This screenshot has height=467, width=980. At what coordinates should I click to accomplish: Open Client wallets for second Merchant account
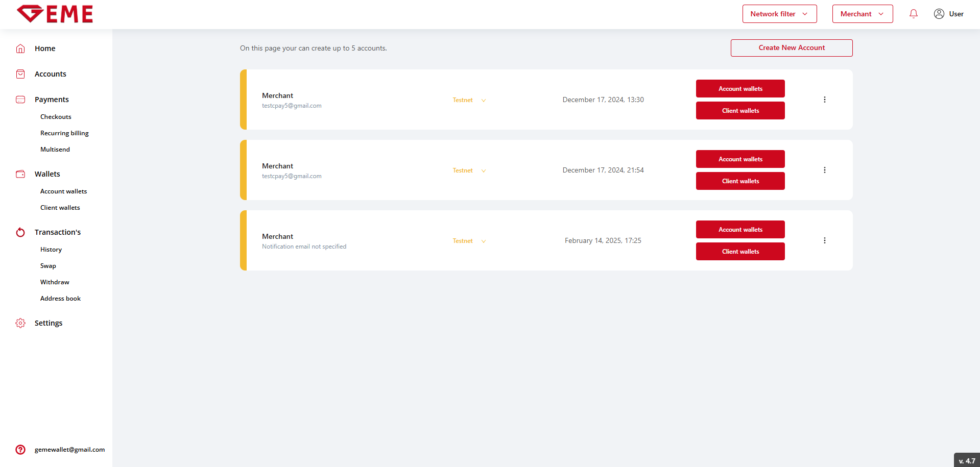[740, 181]
